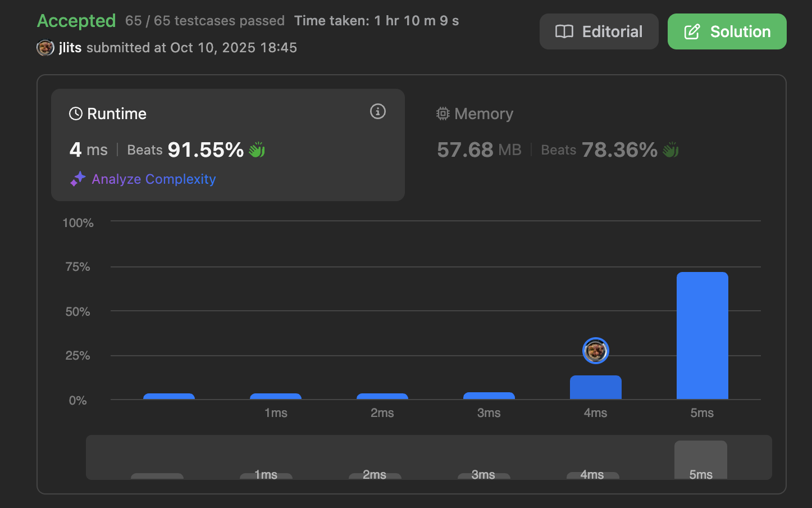Click the '75%' axis label
Image resolution: width=812 pixels, height=508 pixels.
[78, 267]
